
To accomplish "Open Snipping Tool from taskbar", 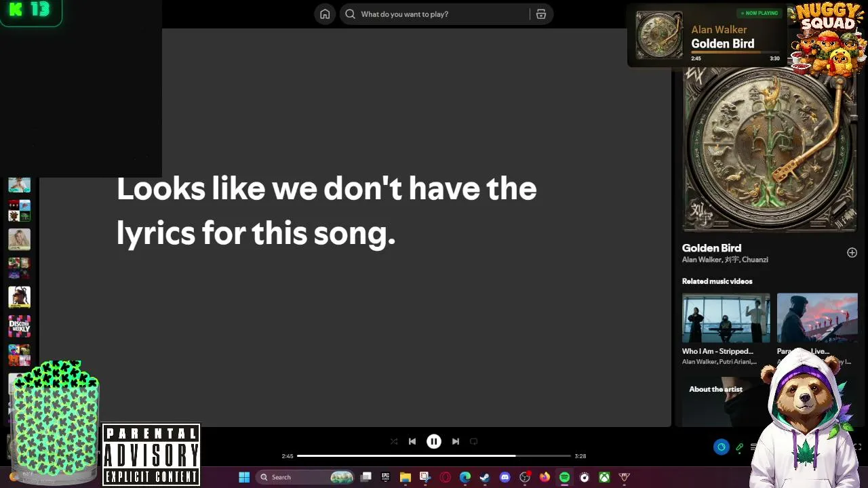I will 425,477.
